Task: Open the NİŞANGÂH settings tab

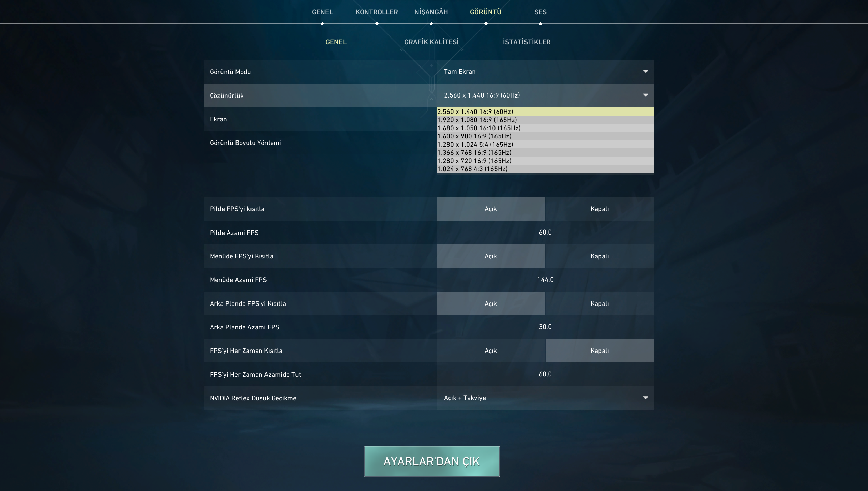Action: coord(431,12)
